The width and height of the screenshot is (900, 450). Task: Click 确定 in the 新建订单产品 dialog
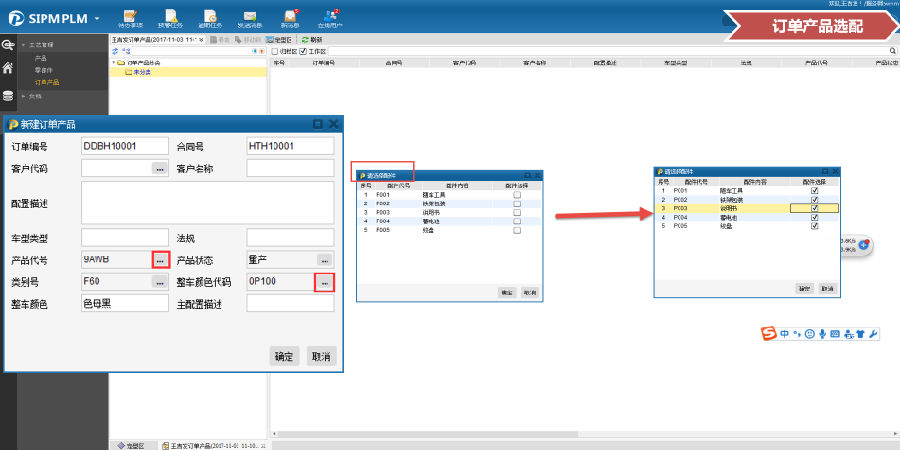click(284, 356)
